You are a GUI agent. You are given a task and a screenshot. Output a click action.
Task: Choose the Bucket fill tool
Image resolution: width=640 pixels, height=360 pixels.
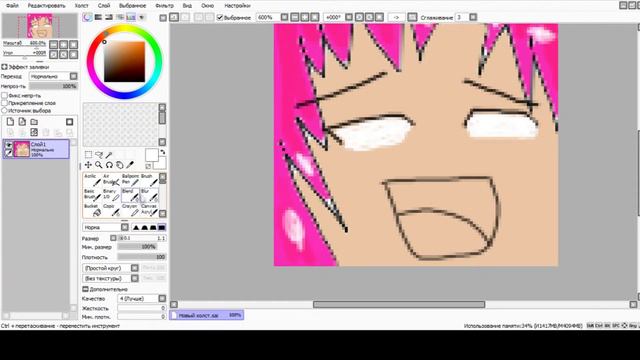pos(93,210)
